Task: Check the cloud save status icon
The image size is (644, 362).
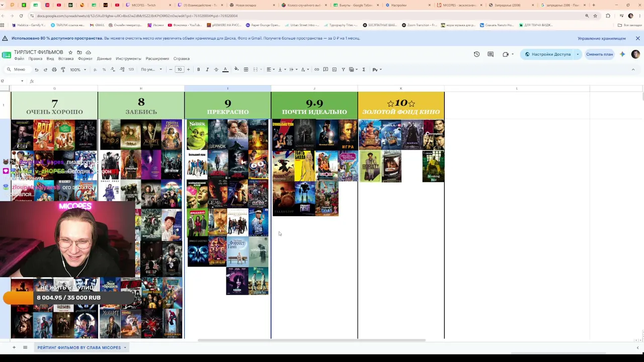Action: [x=88, y=52]
